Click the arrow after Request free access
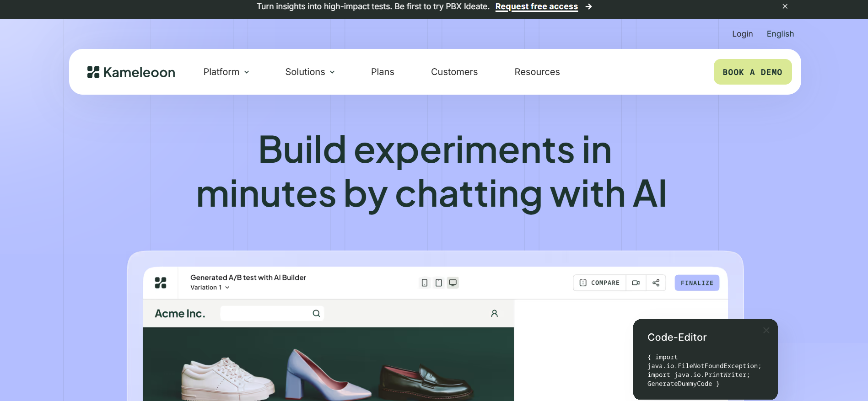 click(x=589, y=7)
